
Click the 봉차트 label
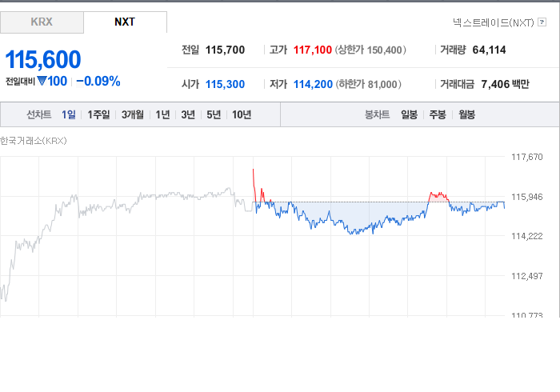click(377, 114)
